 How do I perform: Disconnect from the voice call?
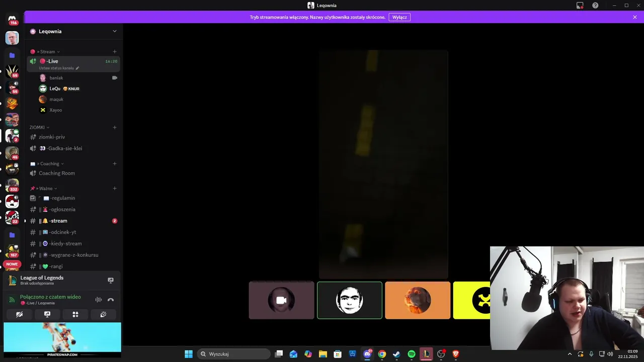pos(111,300)
